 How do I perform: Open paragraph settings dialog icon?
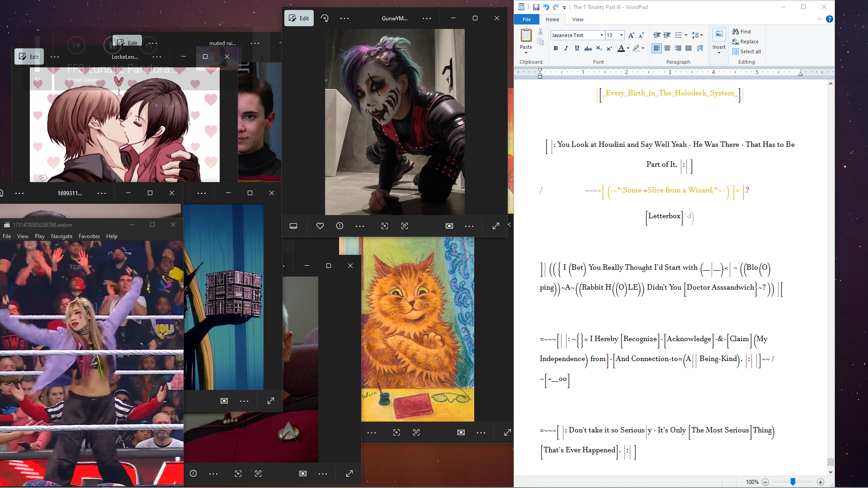pyautogui.click(x=700, y=48)
